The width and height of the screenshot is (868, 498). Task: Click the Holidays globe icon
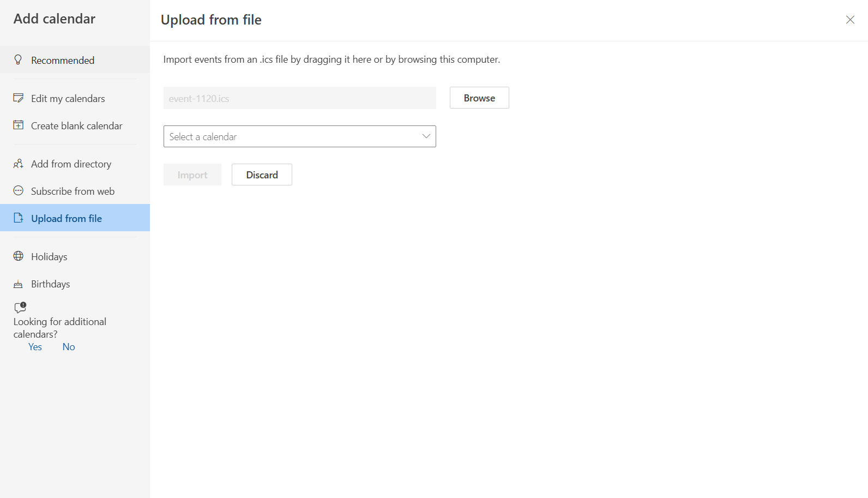pyautogui.click(x=18, y=256)
